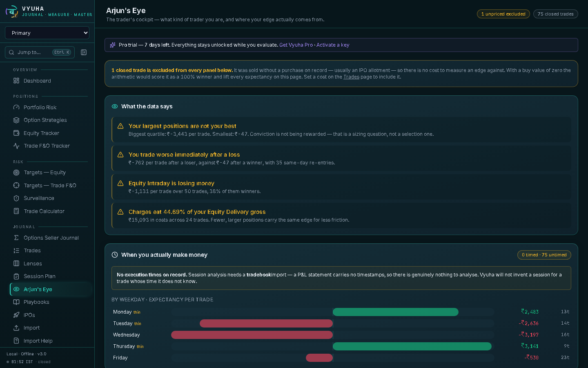Click the Trade Calculator icon
Image resolution: width=588 pixels, height=368 pixels.
coord(16,211)
